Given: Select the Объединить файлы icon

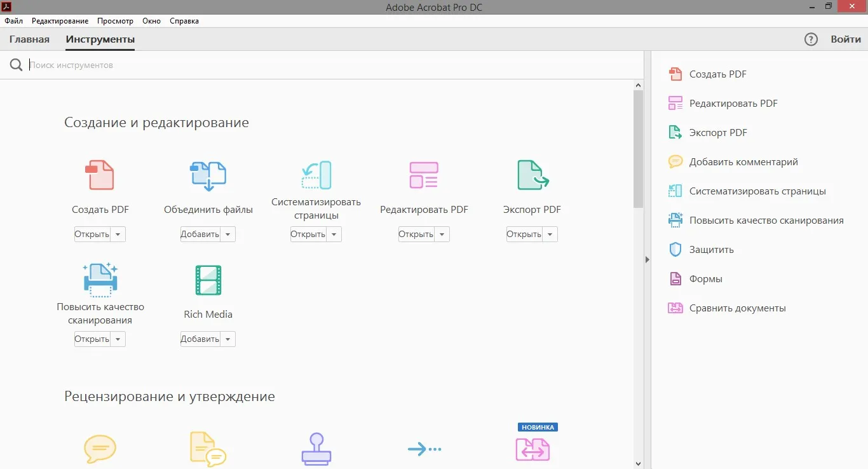Looking at the screenshot, I should click(x=208, y=176).
